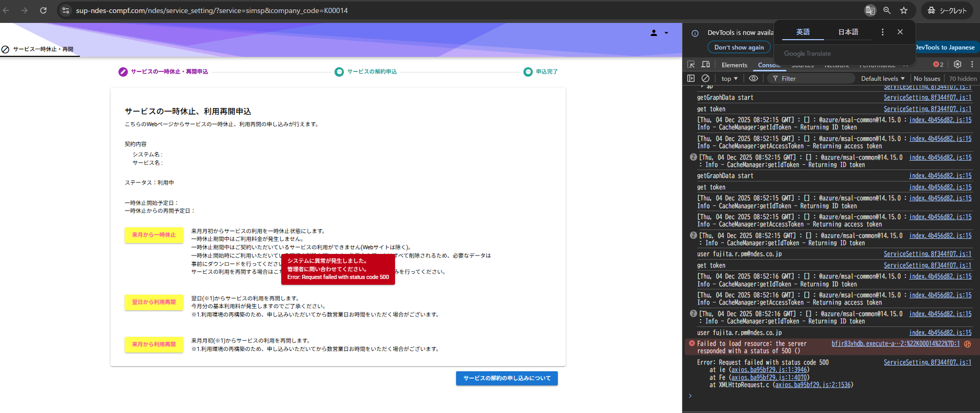
Task: Select the 日本語 tab in translate popup
Action: click(848, 32)
